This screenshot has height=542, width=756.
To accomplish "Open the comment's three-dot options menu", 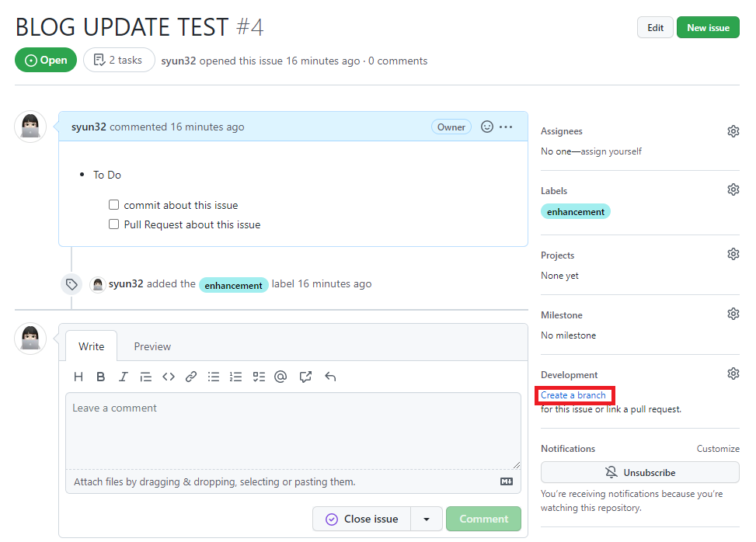I will click(506, 127).
